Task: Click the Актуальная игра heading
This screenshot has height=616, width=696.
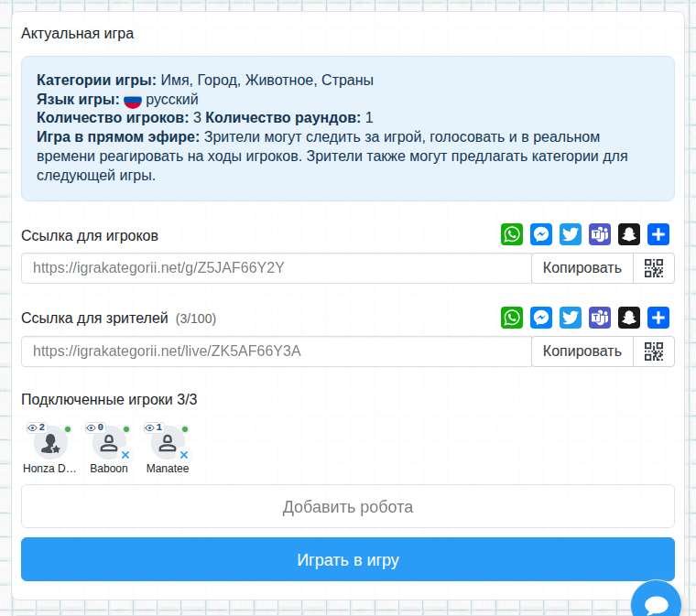Action: click(77, 34)
